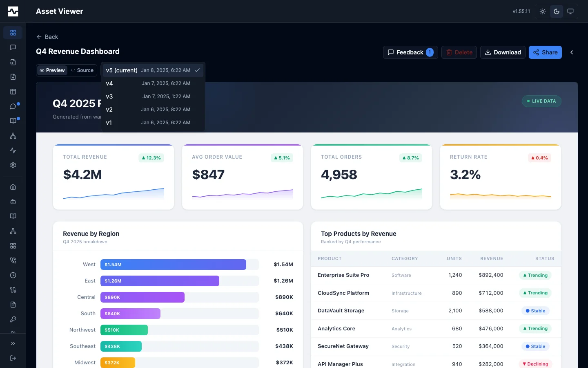Open the text document icon in sidebar
588x368 pixels.
[13, 305]
